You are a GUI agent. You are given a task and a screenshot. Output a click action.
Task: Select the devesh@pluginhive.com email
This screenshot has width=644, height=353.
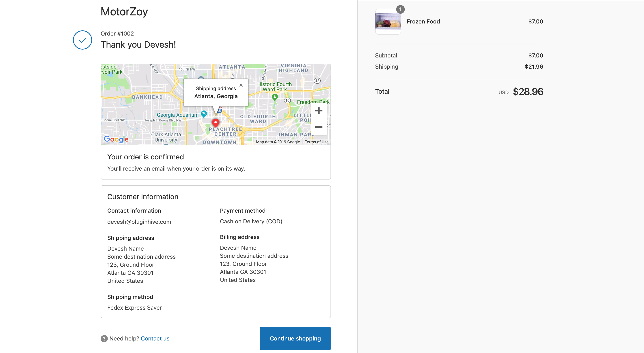coord(139,222)
